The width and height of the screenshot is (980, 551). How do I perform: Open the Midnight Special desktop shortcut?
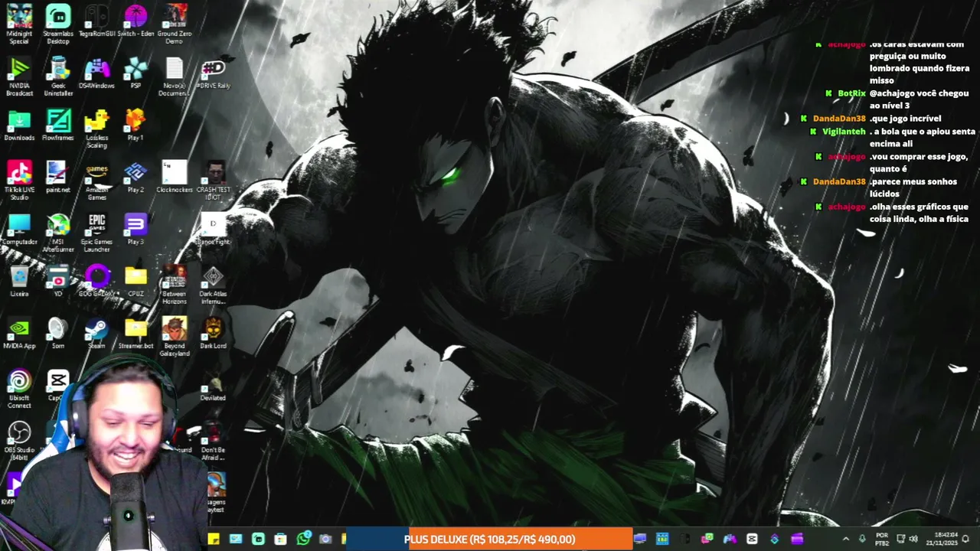pos(19,23)
